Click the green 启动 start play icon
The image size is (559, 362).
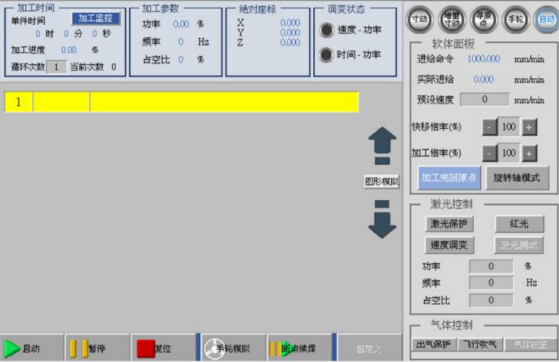[x=11, y=348]
